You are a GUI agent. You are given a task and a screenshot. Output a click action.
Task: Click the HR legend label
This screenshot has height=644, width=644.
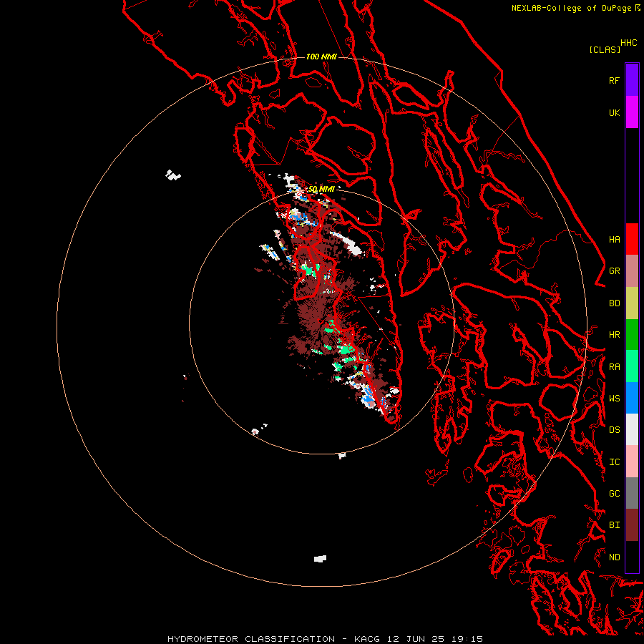pyautogui.click(x=614, y=335)
